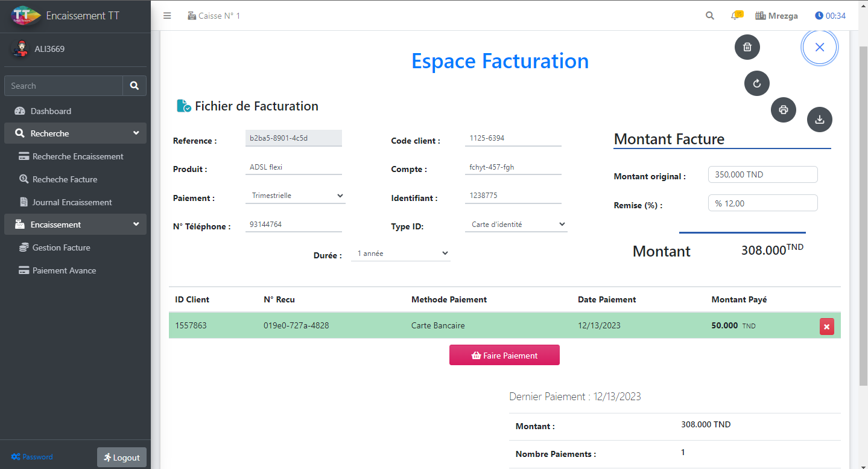Click the Caisse N° 1 register icon

click(x=192, y=16)
